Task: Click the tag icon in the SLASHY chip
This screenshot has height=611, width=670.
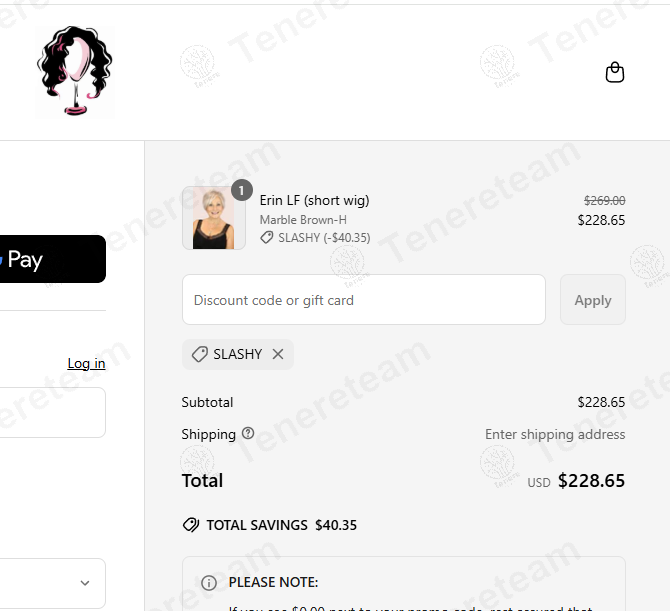Action: click(200, 354)
